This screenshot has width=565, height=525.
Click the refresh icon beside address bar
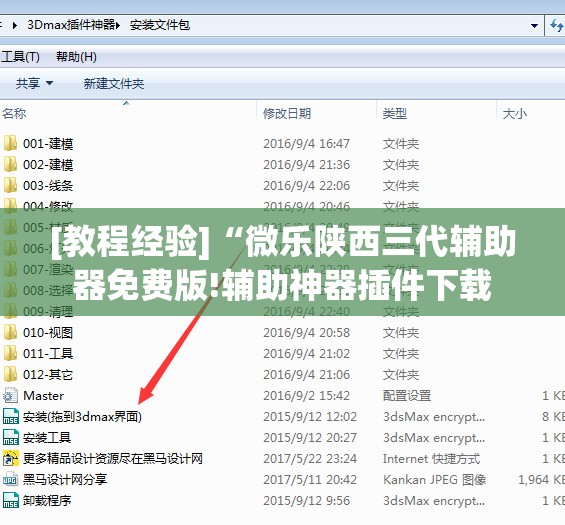click(x=556, y=25)
